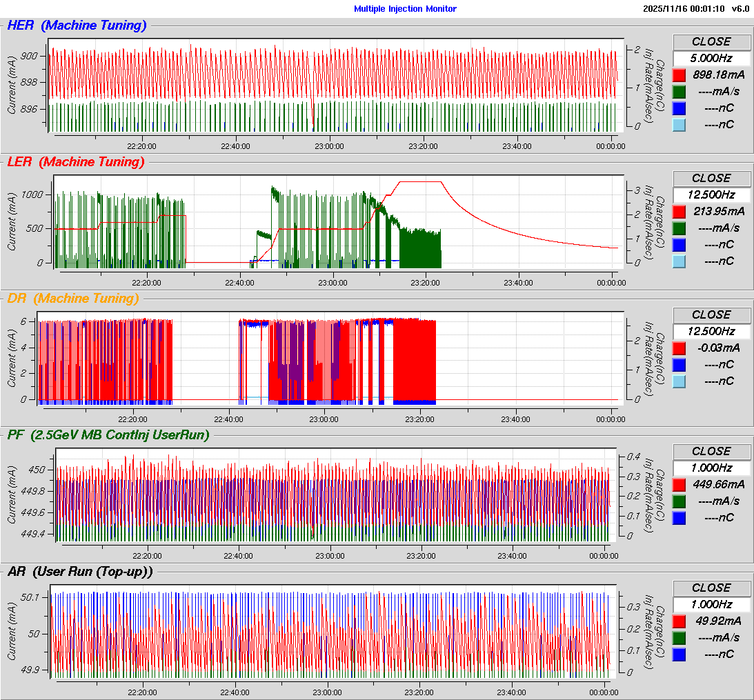This screenshot has height=700, width=754.
Task: Toggle the red DR current swatch
Action: pyautogui.click(x=679, y=348)
